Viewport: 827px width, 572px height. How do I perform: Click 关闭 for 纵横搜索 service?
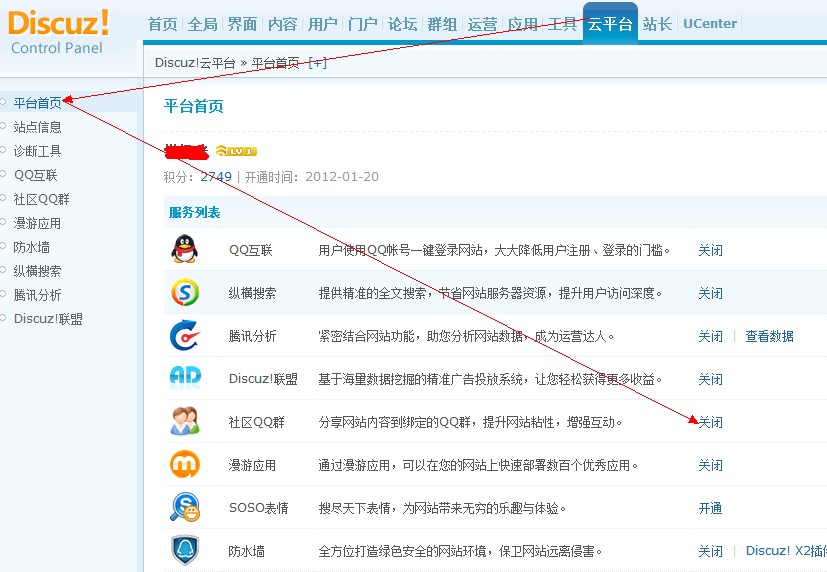coord(710,293)
